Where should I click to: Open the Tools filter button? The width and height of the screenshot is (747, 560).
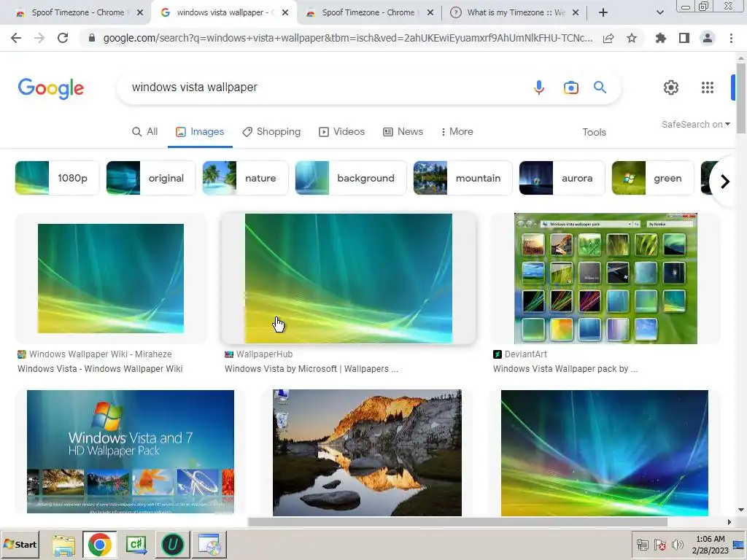click(x=594, y=133)
